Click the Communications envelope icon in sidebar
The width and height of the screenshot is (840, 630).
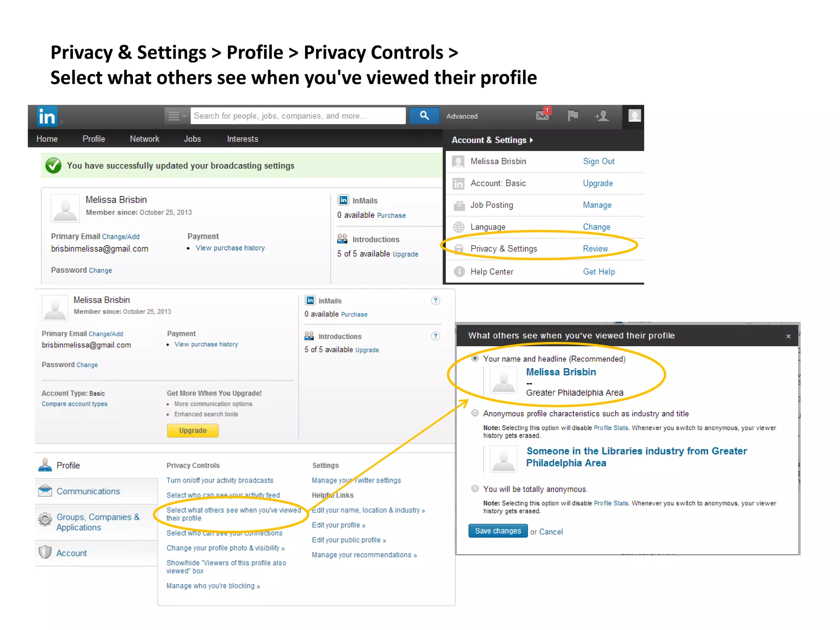coord(45,491)
